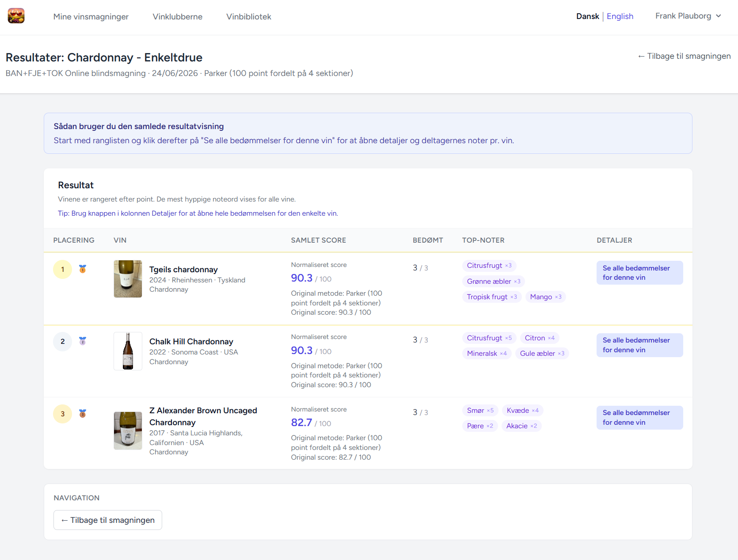The width and height of the screenshot is (738, 560).
Task: Click the Sådan bruger du info heading
Action: 139,126
